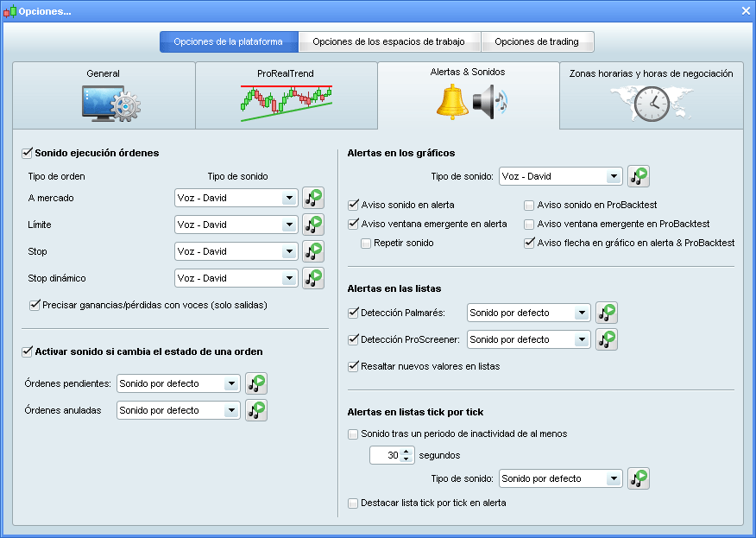
Task: Enable Aviso sonido en ProBacktest
Action: click(x=527, y=205)
